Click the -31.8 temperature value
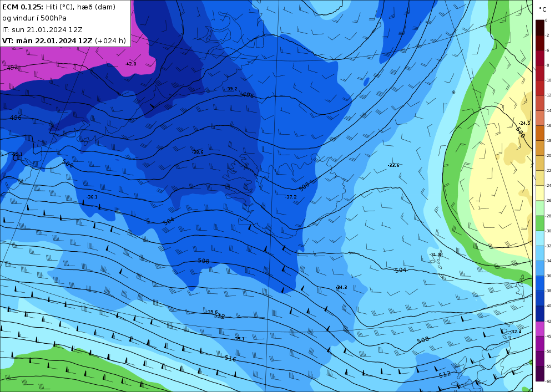 [x=435, y=254]
